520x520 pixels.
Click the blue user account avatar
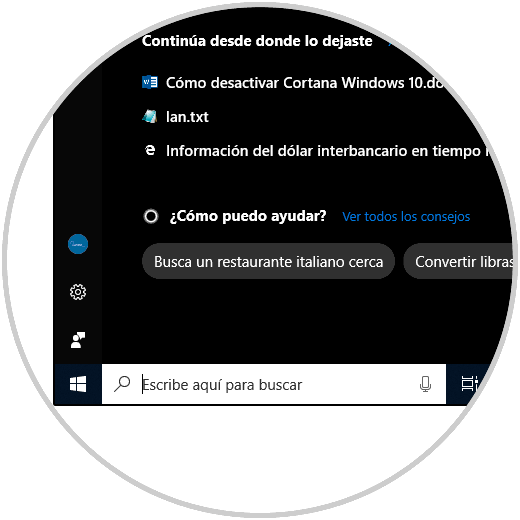click(x=78, y=244)
